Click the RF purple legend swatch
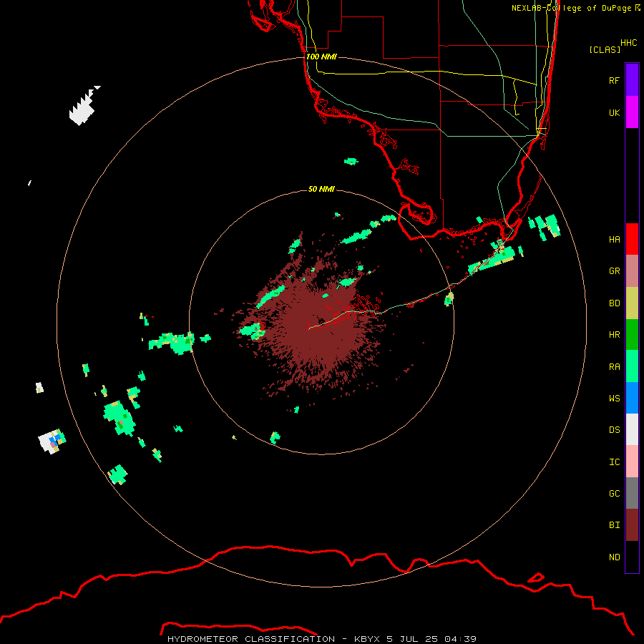This screenshot has height=644, width=644. (632, 80)
